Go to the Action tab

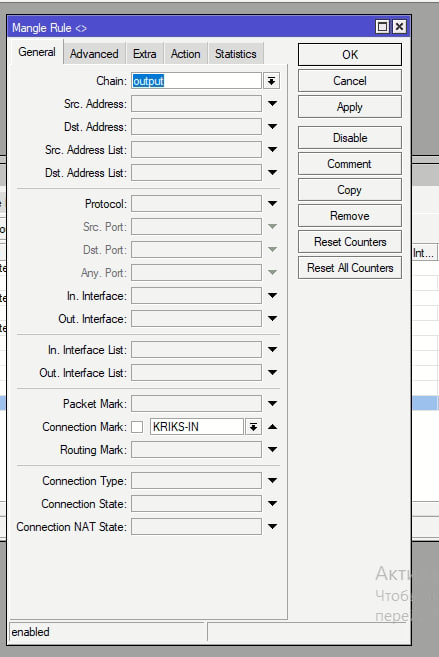pyautogui.click(x=185, y=54)
